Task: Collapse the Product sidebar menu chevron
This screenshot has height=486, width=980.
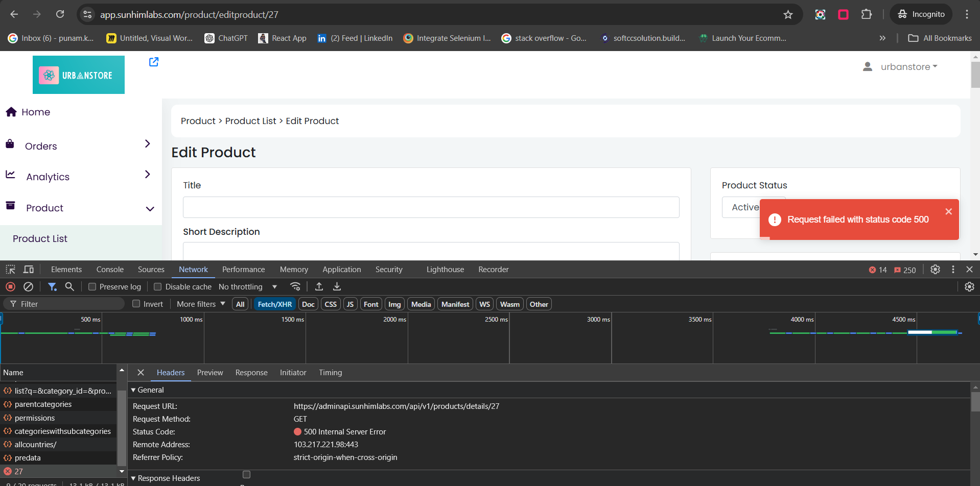Action: coord(150,209)
